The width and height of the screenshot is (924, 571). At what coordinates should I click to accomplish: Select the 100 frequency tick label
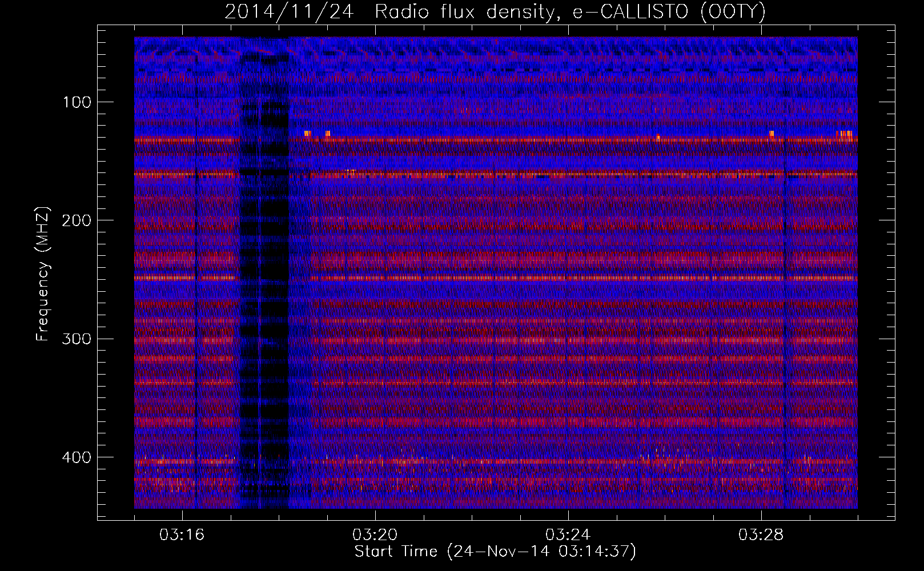pos(77,102)
